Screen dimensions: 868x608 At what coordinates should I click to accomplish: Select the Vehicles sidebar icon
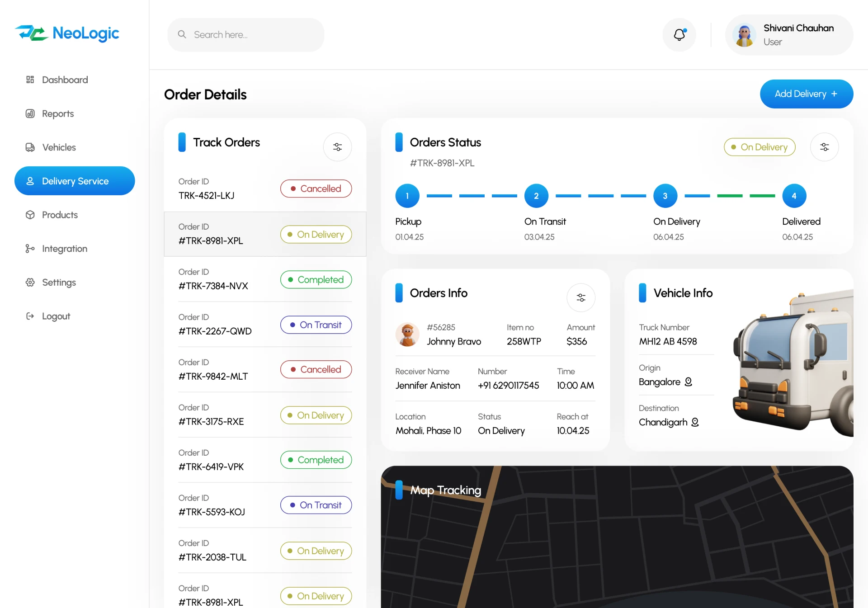click(30, 147)
